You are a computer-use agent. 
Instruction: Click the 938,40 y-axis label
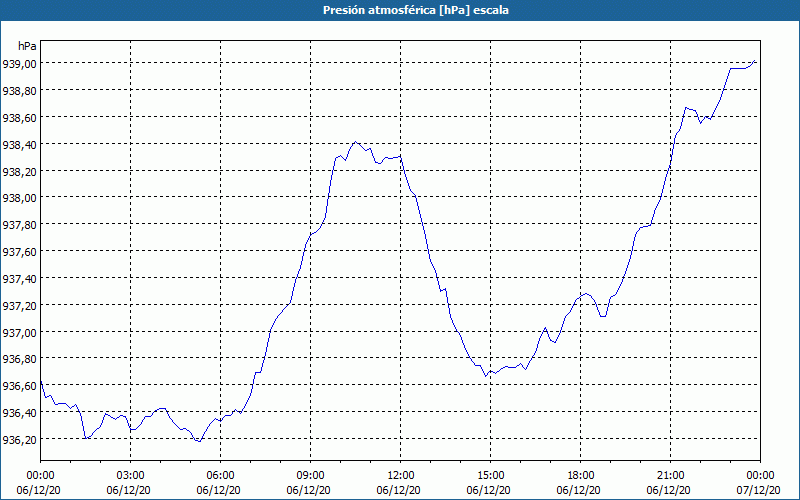pos(19,144)
